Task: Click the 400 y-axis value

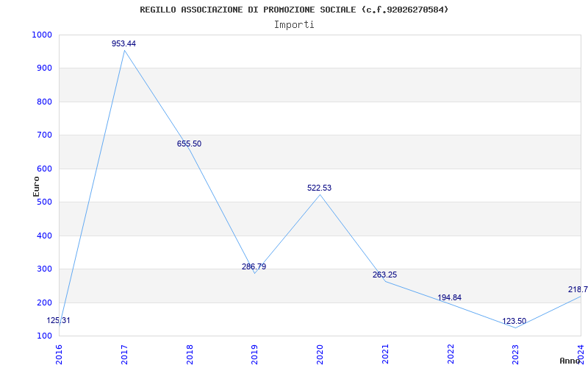Action: point(44,236)
